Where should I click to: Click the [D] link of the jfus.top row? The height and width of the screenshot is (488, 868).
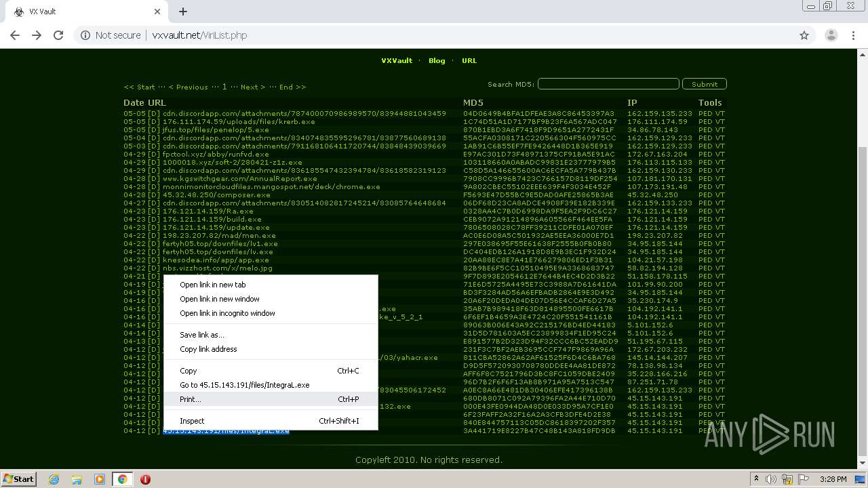154,129
